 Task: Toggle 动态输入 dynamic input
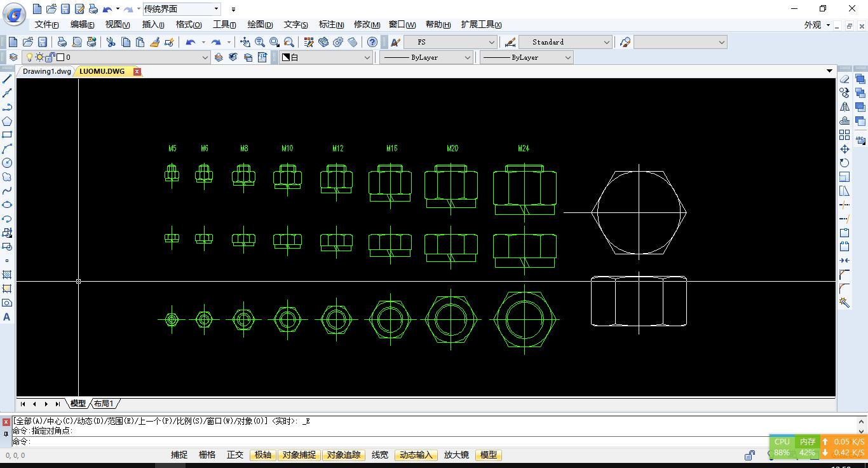(416, 455)
